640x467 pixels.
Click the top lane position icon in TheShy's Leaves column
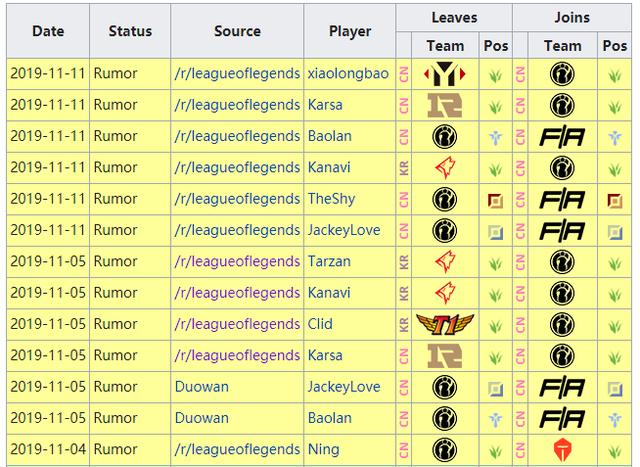496,200
